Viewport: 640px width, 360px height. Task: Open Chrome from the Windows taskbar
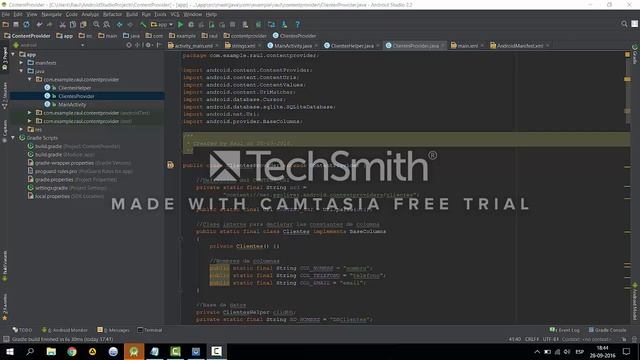point(72,351)
